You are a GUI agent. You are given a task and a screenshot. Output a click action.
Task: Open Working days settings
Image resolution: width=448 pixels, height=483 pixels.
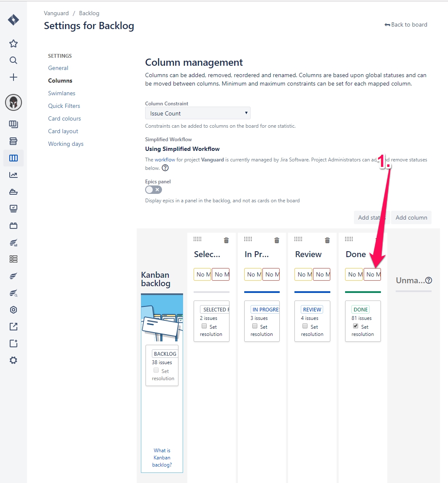point(66,144)
